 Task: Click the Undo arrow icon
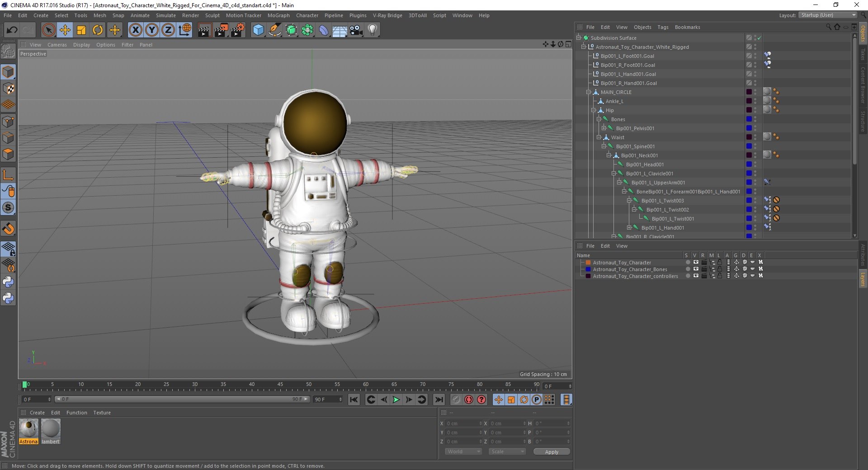12,30
